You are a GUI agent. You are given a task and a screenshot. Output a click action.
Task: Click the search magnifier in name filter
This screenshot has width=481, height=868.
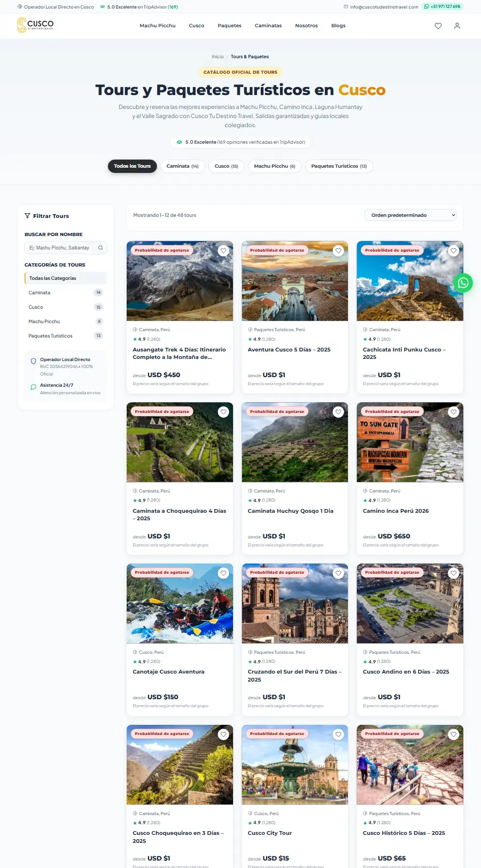100,248
